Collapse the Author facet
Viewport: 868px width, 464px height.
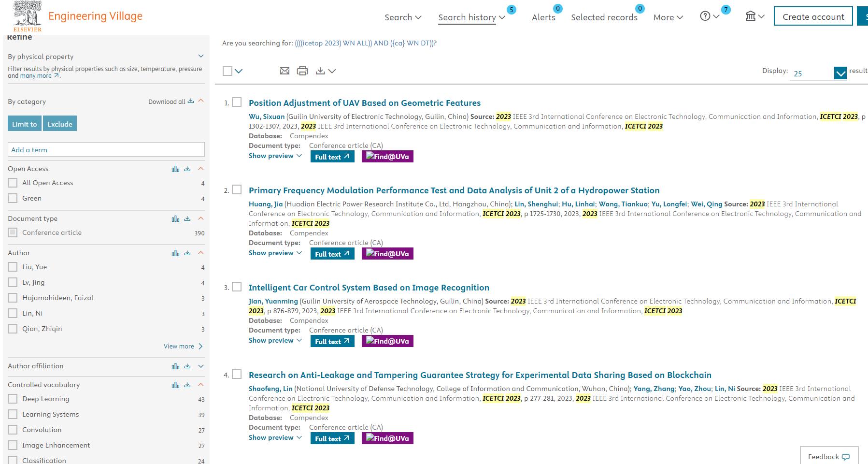[201, 253]
